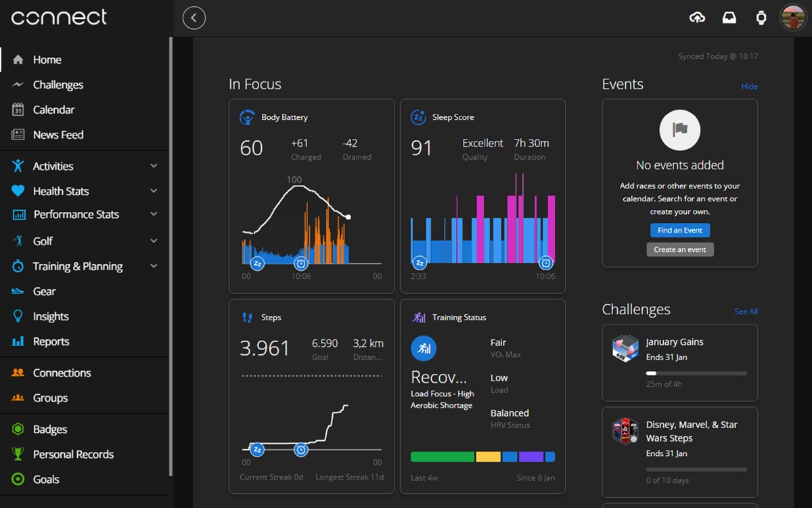Expand the Golf submenu arrow
The height and width of the screenshot is (508, 812).
pos(154,241)
